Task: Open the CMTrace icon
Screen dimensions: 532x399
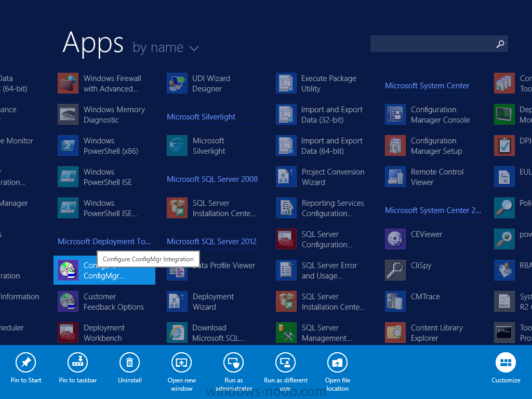Action: 395,302
